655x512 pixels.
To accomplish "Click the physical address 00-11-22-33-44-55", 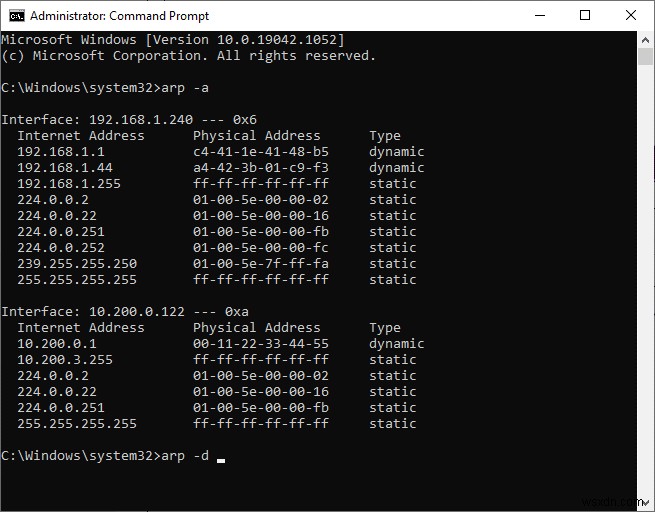I will (x=260, y=344).
